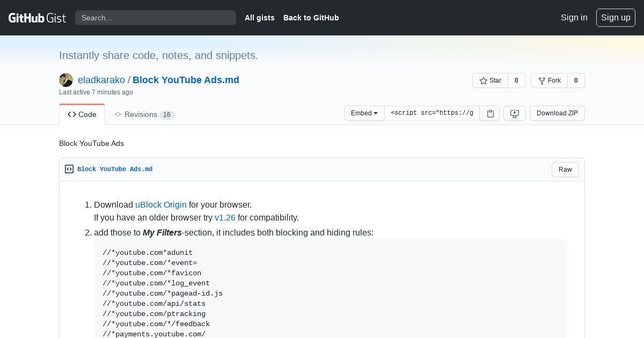Click the //*youtube.com/*log_event line
The width and height of the screenshot is (644, 338).
(x=156, y=283)
